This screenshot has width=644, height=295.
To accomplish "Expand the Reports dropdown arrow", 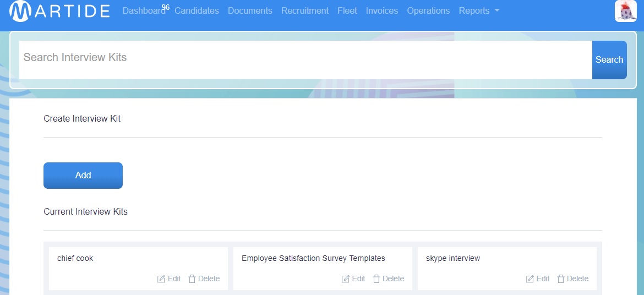I will pyautogui.click(x=496, y=10).
